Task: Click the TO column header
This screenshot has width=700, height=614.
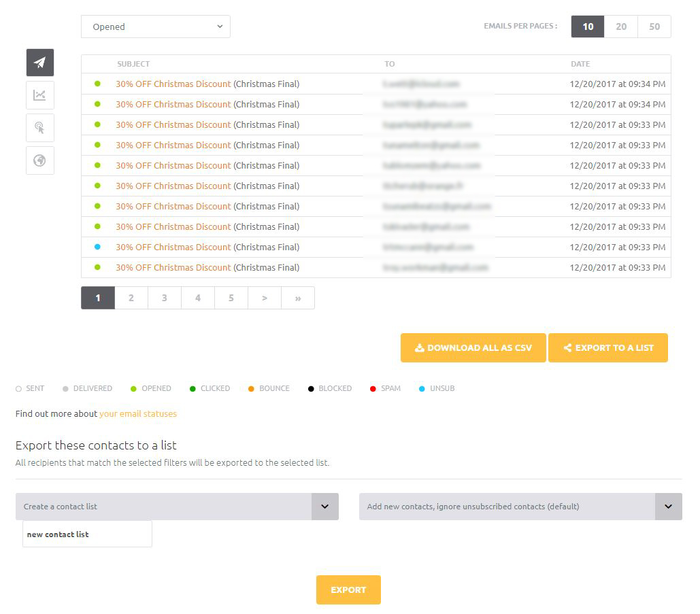Action: pyautogui.click(x=389, y=64)
